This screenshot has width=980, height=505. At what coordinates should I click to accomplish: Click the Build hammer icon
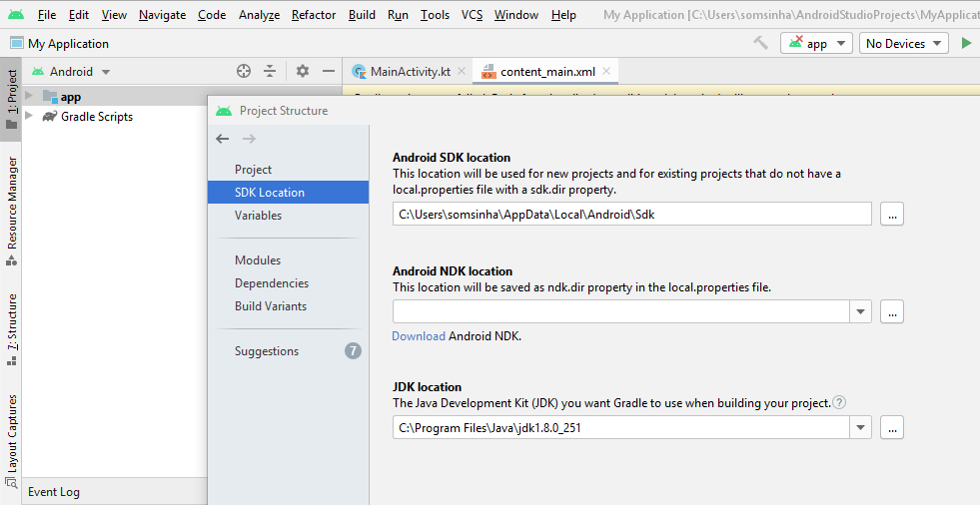[x=761, y=43]
